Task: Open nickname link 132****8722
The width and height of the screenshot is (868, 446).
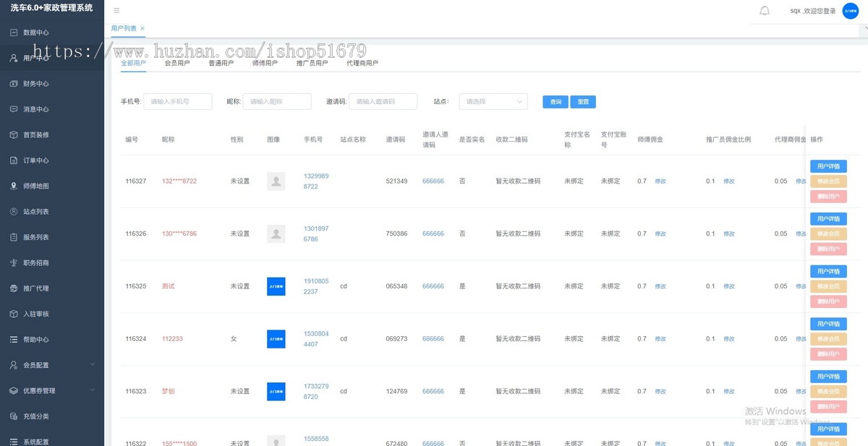Action: [x=179, y=181]
